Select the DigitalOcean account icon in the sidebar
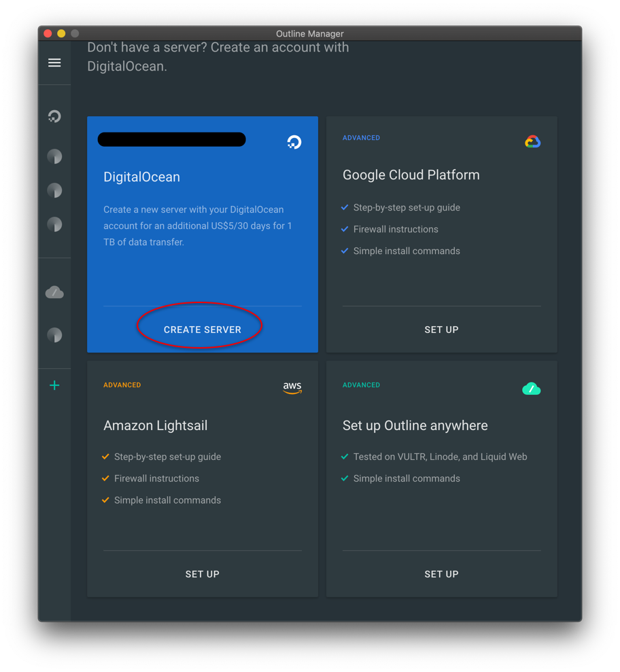Viewport: 620px width, 672px height. (54, 116)
